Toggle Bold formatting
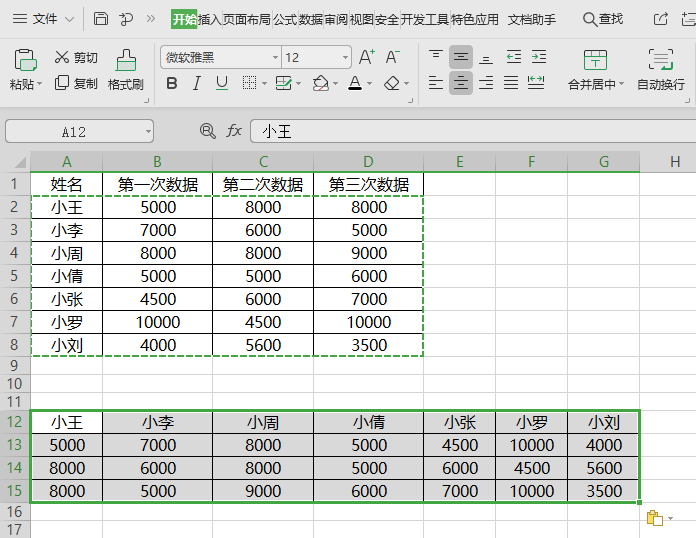696x538 pixels. pyautogui.click(x=172, y=83)
